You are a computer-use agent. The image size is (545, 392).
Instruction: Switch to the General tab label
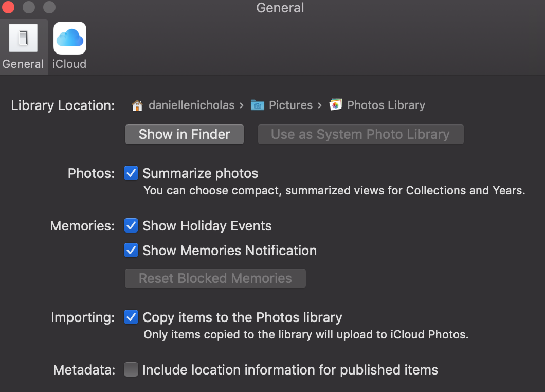[x=23, y=64]
